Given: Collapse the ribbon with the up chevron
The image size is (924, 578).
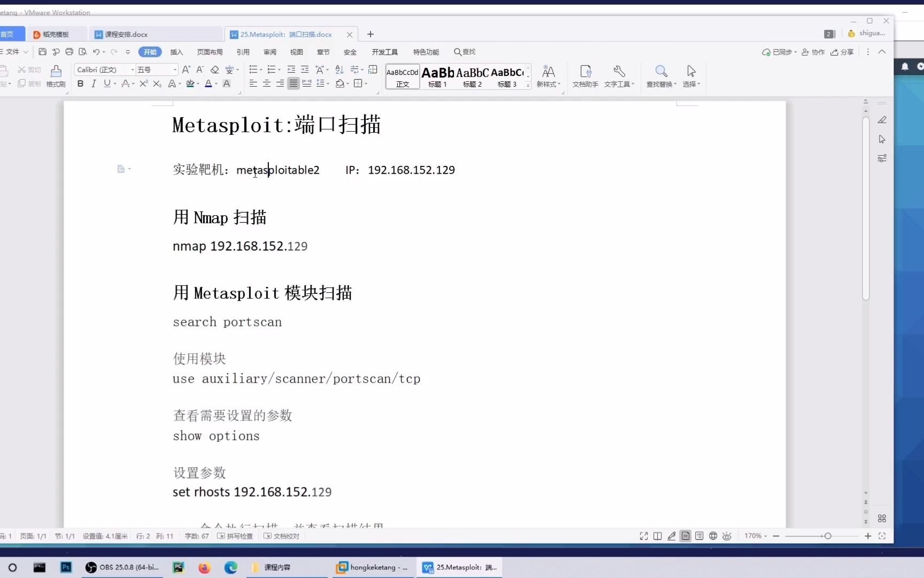Looking at the screenshot, I should (x=882, y=52).
